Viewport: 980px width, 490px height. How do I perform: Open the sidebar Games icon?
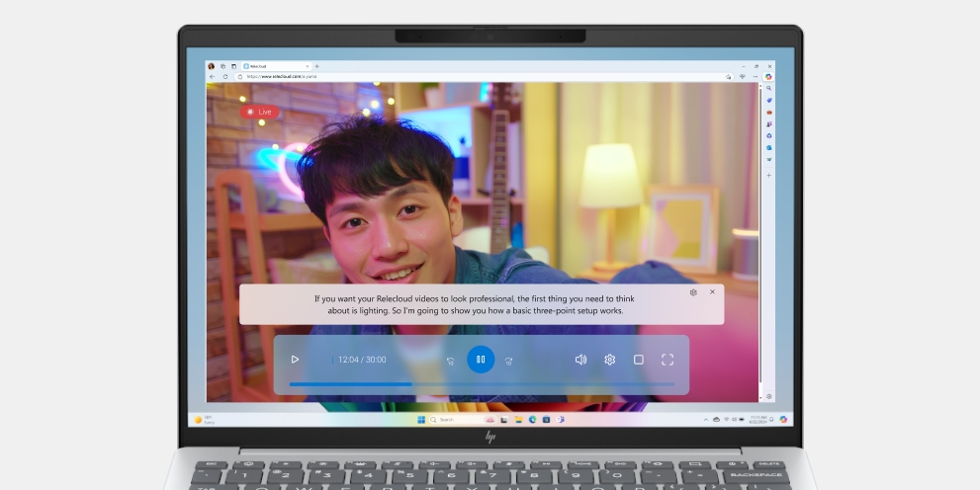tap(768, 124)
